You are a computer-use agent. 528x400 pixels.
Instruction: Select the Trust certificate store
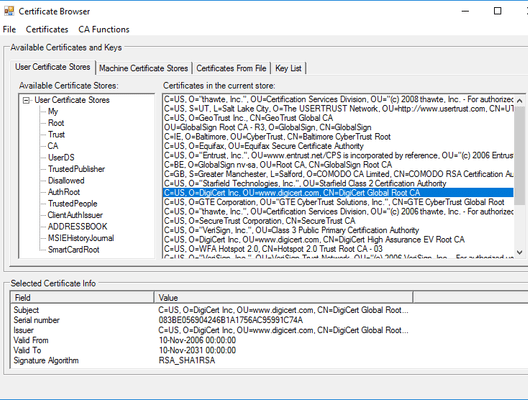click(56, 134)
